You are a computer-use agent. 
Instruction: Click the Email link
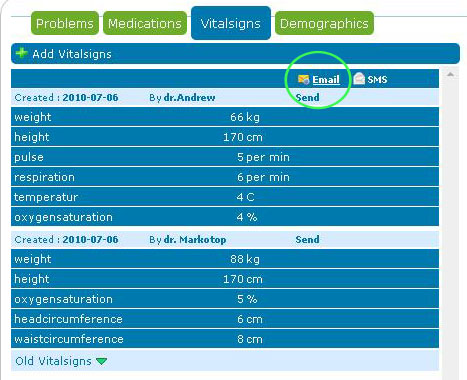pyautogui.click(x=326, y=79)
